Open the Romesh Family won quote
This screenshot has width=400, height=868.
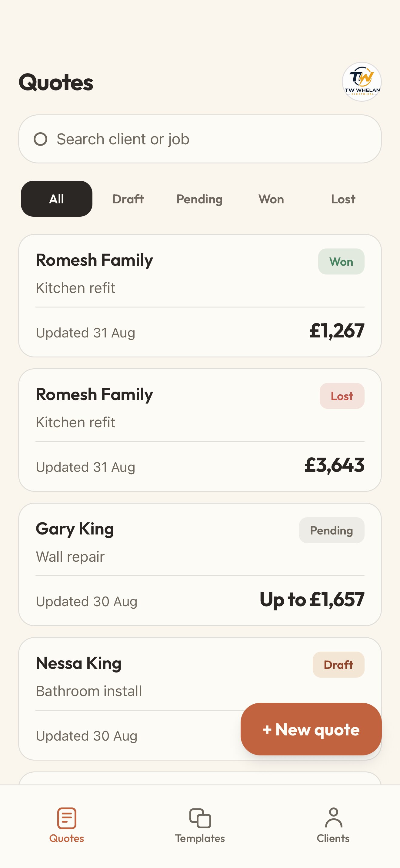pos(200,296)
